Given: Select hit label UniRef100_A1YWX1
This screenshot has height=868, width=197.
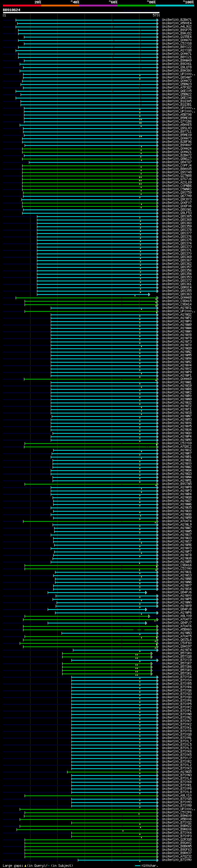Looking at the screenshot, I should tap(176, 308).
